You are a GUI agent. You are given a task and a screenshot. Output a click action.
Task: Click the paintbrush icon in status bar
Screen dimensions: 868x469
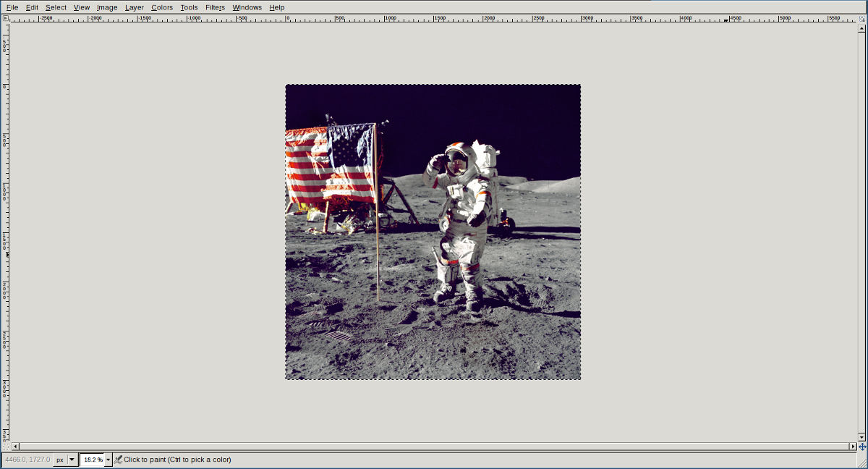click(x=118, y=460)
